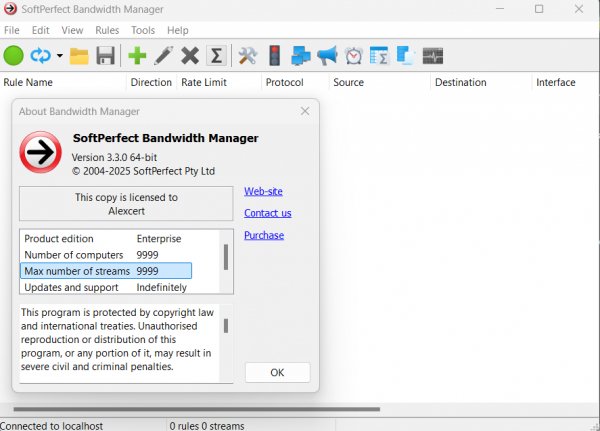Click the Rule Name column header

[63, 82]
